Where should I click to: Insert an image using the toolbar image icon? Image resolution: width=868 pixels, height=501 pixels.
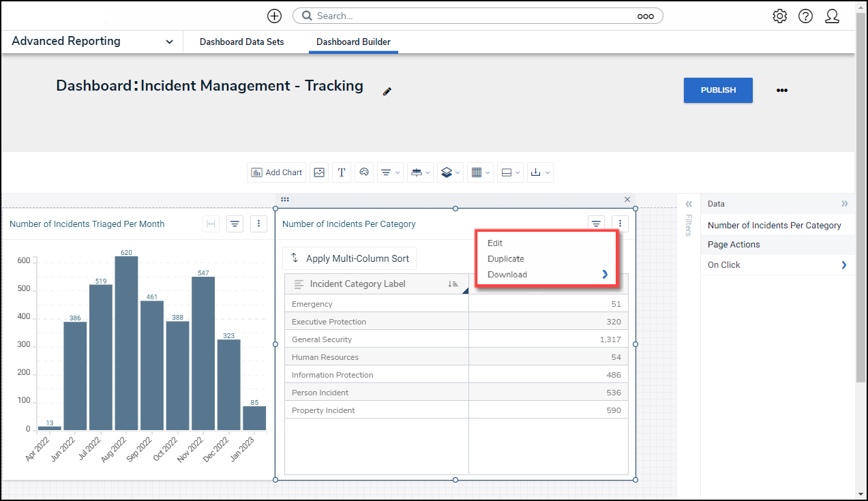(x=319, y=172)
